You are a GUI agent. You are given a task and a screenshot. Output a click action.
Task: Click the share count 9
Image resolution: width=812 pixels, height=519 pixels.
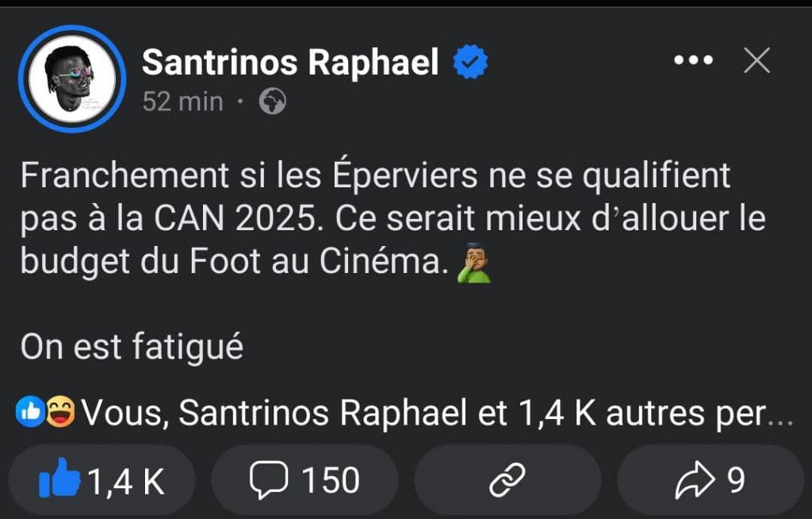(736, 480)
